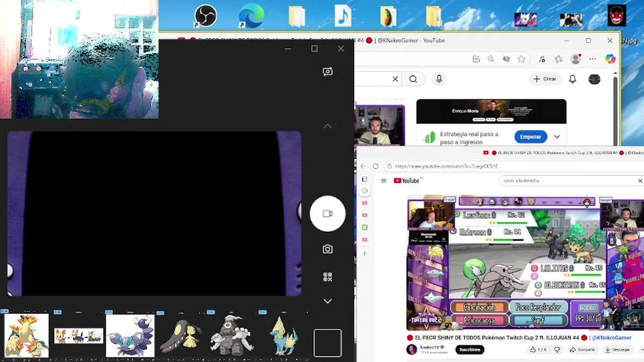Reload the page in the front browser window
The width and height of the screenshot is (644, 362).
375,166
